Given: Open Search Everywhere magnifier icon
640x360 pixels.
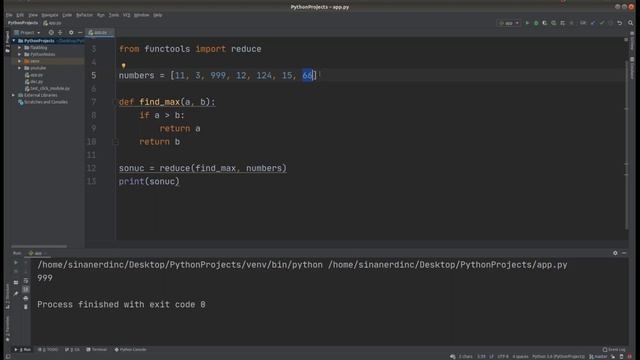Looking at the screenshot, I should [631, 23].
